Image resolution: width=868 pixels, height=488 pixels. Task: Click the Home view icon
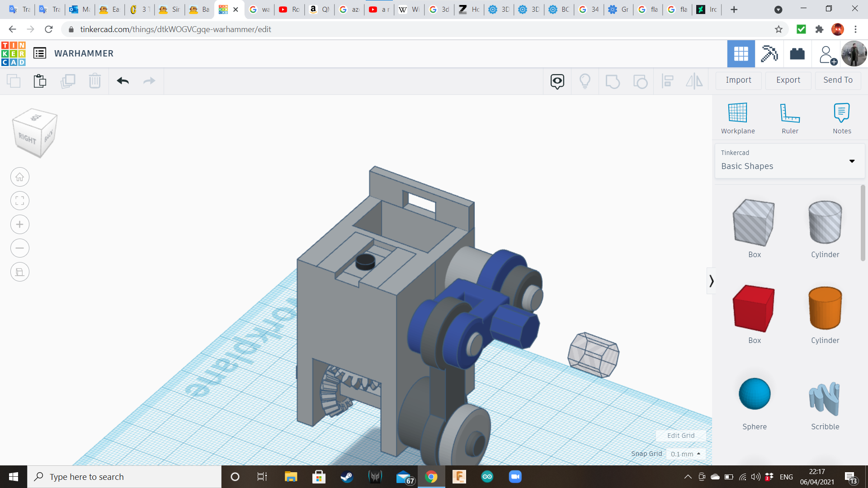point(20,177)
